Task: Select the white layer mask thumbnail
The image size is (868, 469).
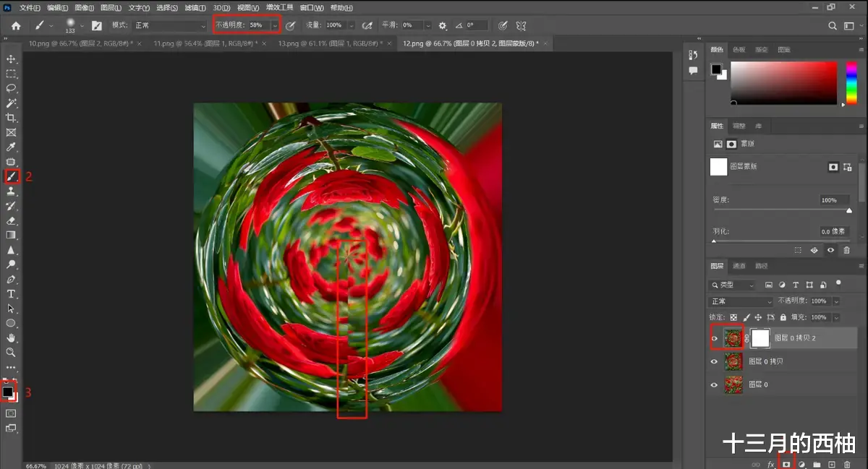Action: (760, 338)
